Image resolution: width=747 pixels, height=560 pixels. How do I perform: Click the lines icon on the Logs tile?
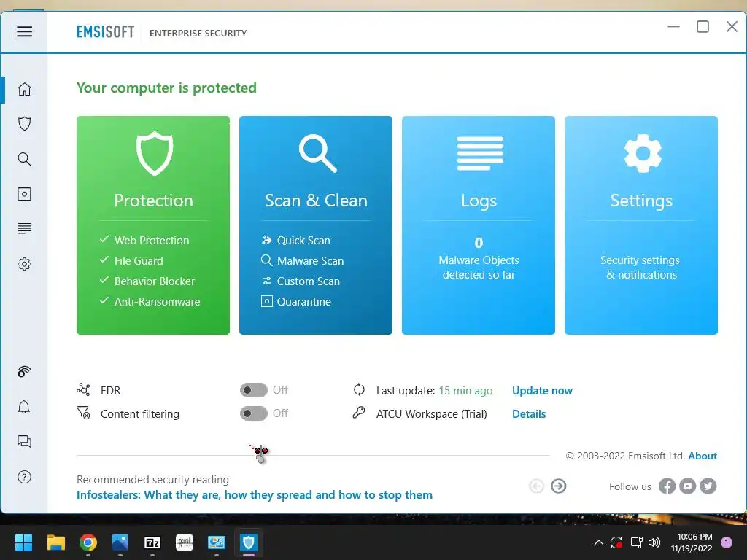480,153
